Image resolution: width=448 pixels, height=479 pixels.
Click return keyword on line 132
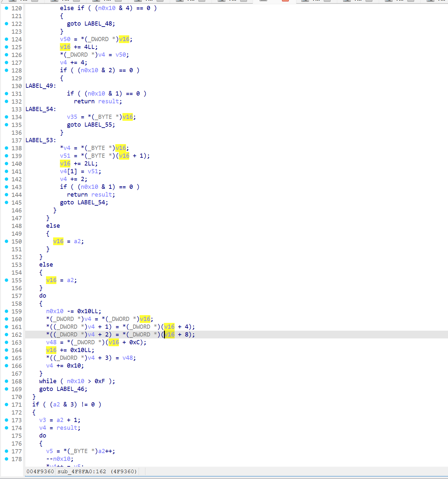(84, 101)
